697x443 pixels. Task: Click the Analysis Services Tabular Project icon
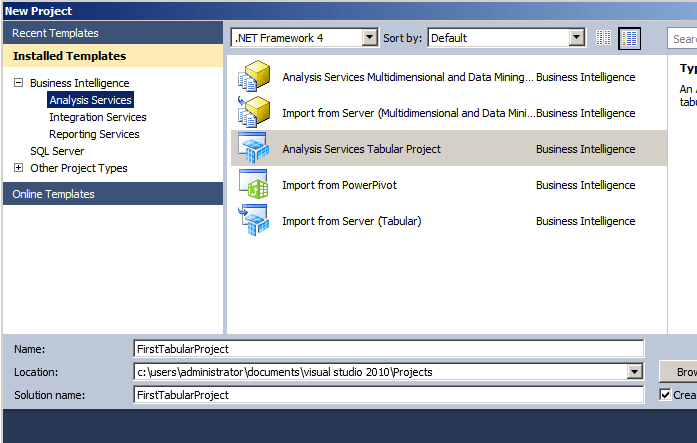pos(254,148)
